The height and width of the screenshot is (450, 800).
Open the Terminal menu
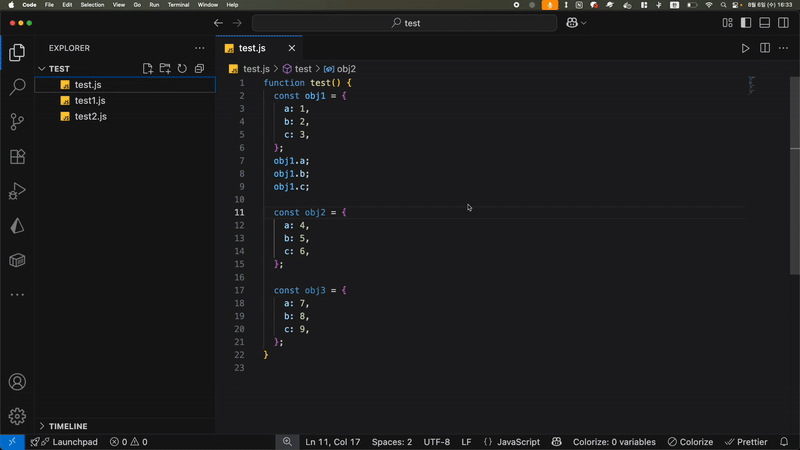coord(178,5)
